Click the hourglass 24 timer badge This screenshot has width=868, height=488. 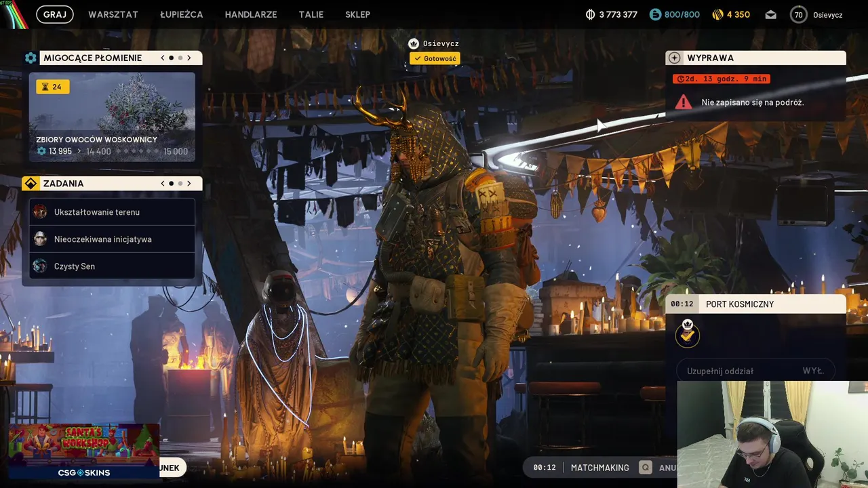53,87
